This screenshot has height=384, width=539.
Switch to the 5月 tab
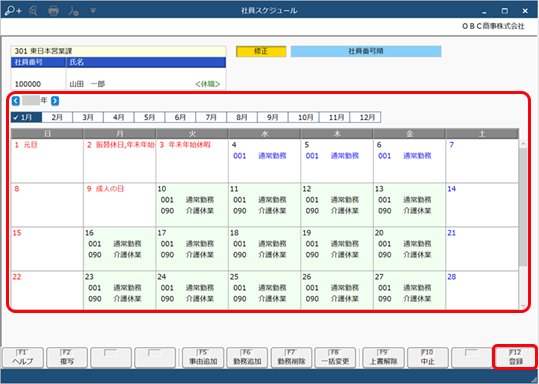[x=150, y=117]
